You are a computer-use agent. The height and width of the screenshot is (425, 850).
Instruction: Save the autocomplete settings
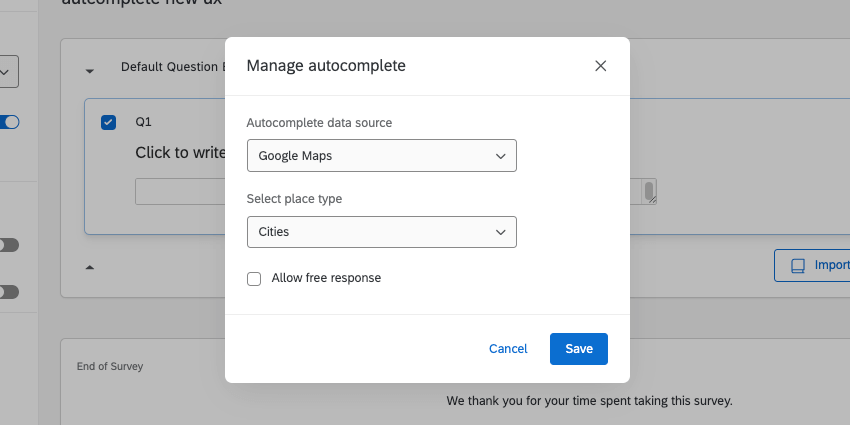pos(579,349)
